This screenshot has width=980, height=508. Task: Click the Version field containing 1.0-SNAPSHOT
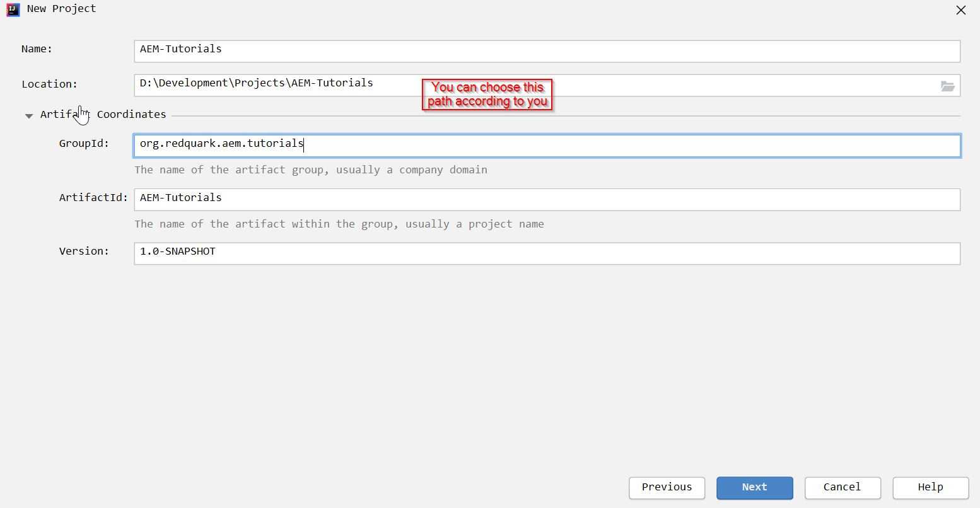[441, 253]
